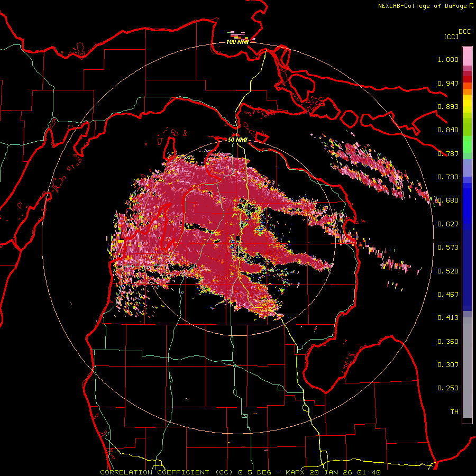
Task: Select the 0.253 legend value
Action: coord(448,388)
